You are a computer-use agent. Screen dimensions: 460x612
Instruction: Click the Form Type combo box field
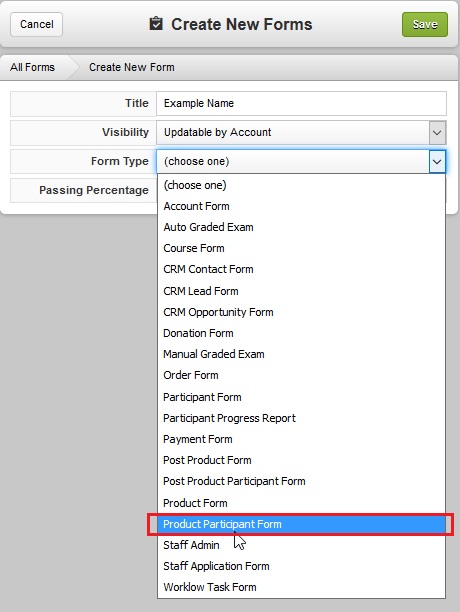tap(301, 161)
